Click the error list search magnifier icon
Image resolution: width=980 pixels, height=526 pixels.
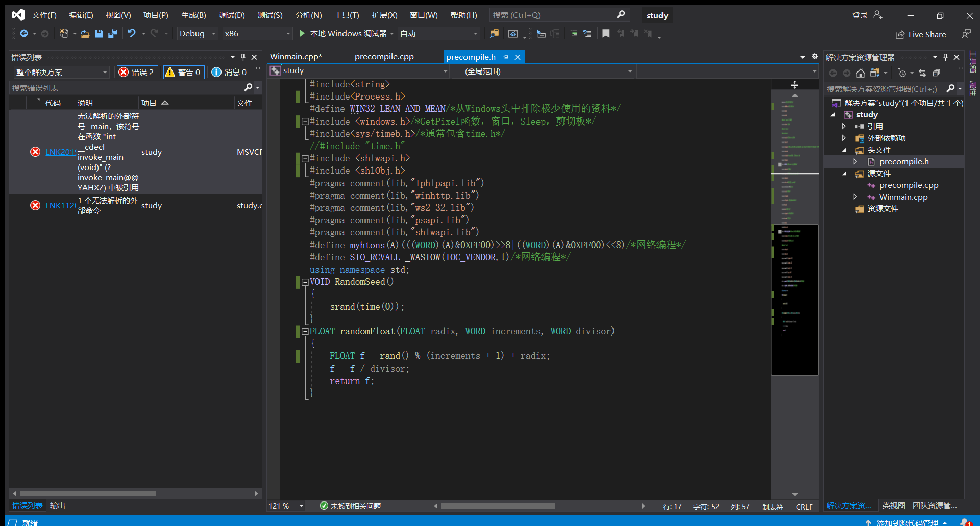coord(248,88)
